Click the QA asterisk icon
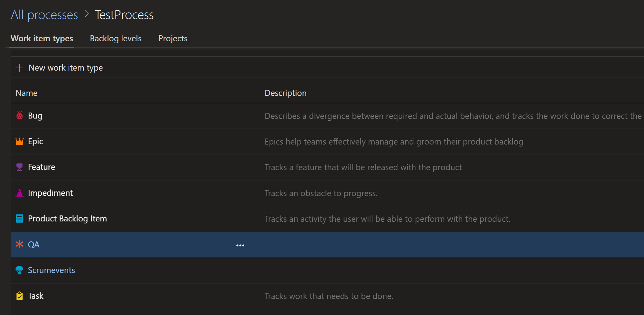The image size is (644, 315). [x=19, y=244]
